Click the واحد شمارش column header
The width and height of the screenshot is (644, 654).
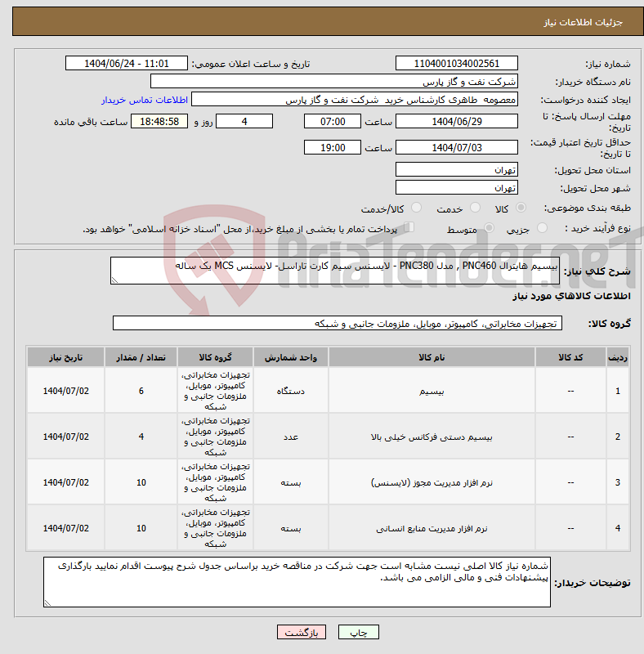[291, 357]
